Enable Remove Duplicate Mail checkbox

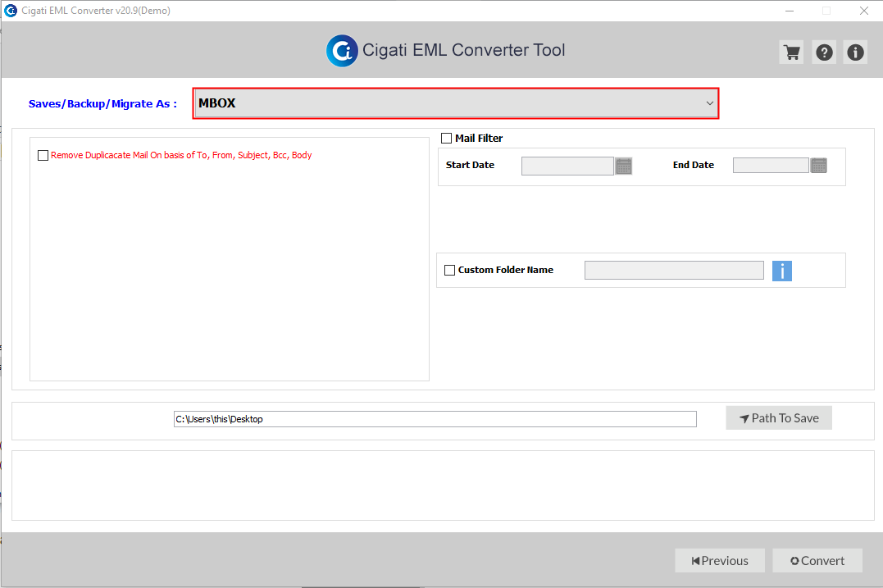(x=43, y=156)
